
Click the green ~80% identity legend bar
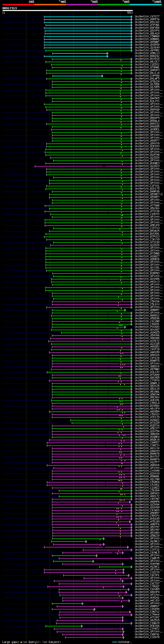click(x=114, y=5)
